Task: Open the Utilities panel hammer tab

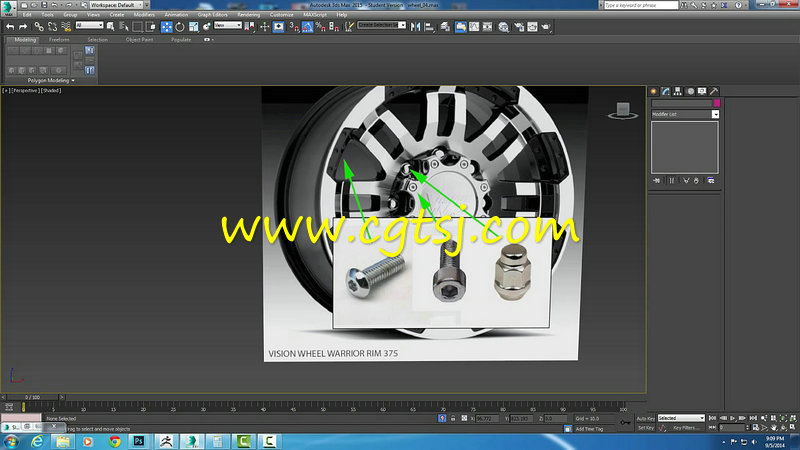Action: (x=714, y=91)
